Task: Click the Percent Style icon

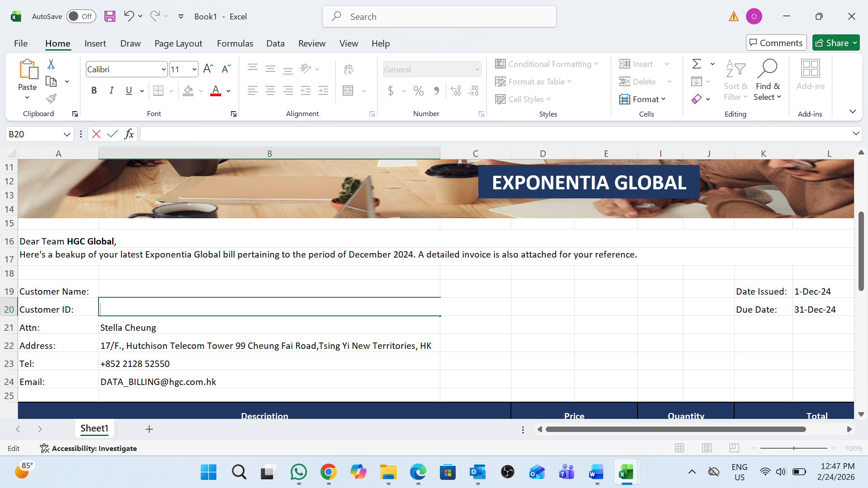Action: [419, 91]
